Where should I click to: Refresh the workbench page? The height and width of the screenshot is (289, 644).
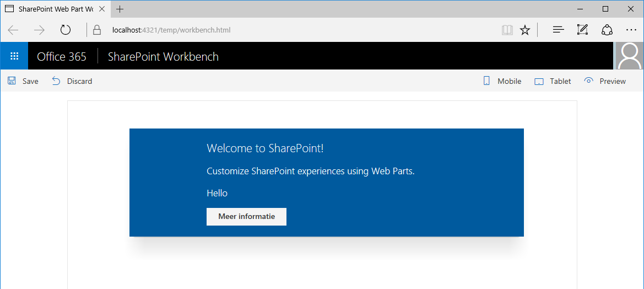tap(66, 30)
